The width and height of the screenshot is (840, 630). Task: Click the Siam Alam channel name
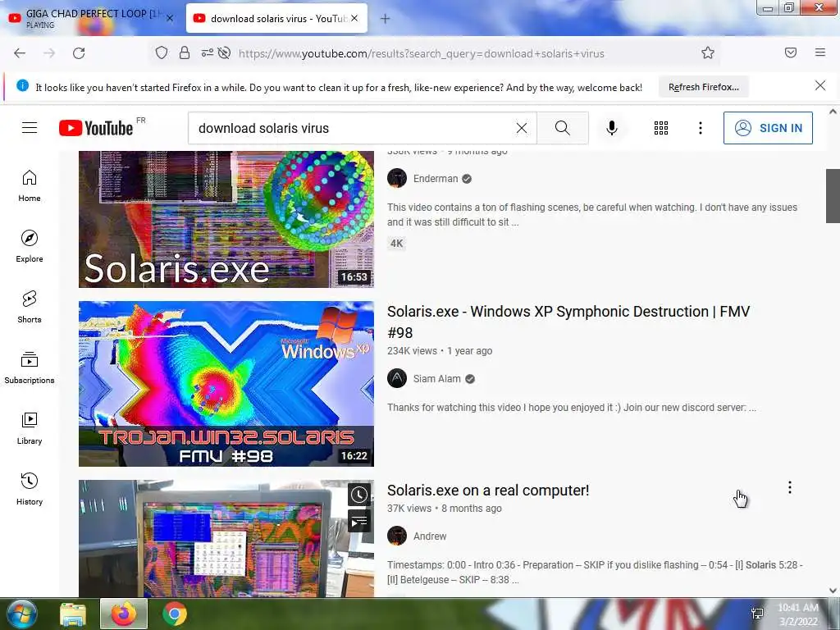[x=436, y=379]
